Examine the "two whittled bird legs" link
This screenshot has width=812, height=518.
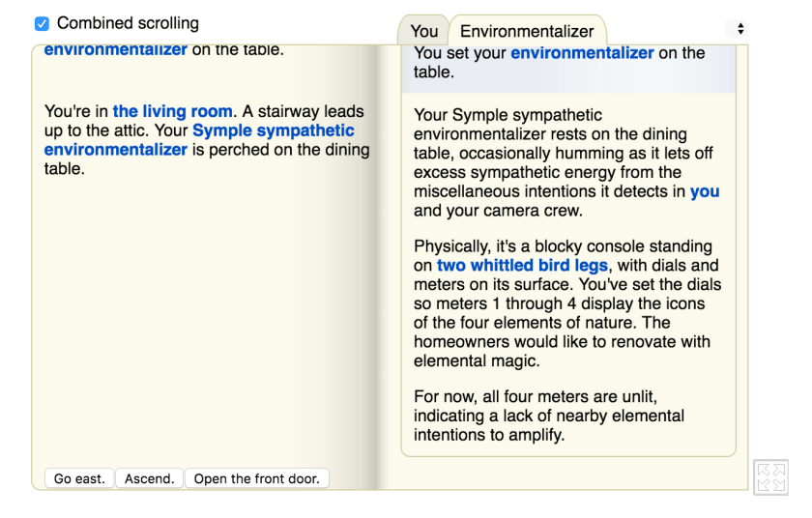point(522,266)
